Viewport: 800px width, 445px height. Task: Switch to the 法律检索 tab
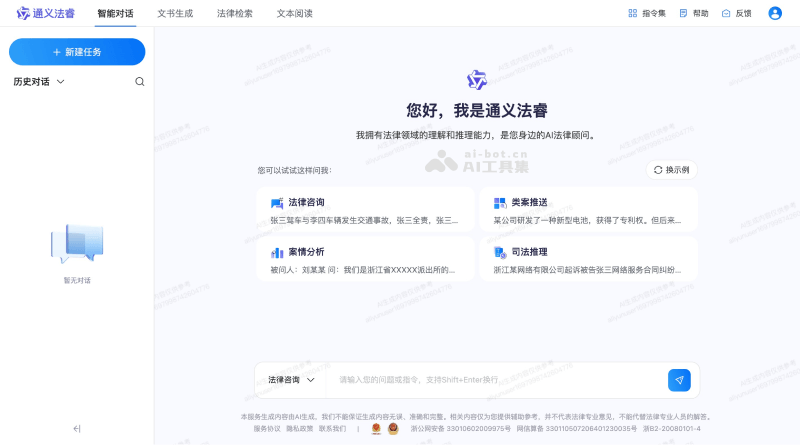(235, 13)
